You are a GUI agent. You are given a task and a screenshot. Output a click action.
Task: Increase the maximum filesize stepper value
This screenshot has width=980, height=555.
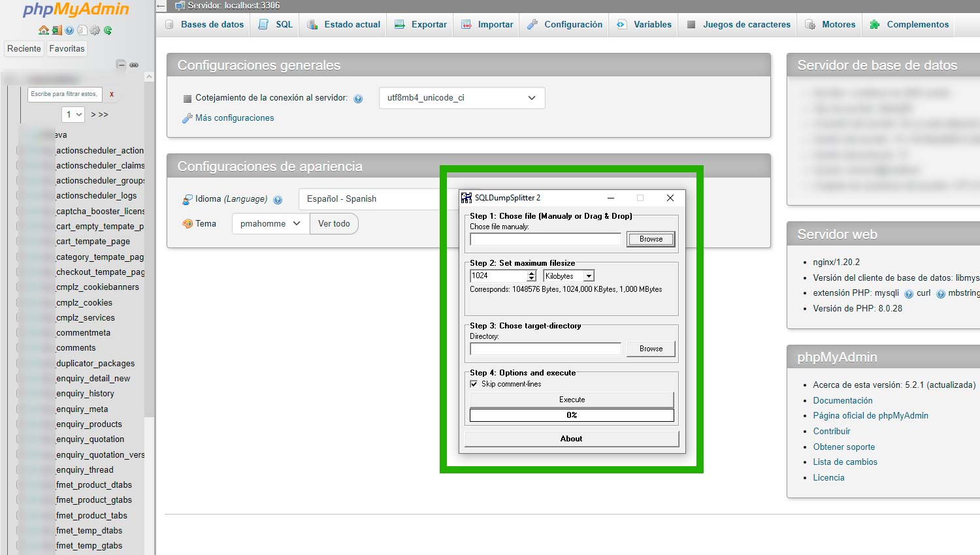pos(532,273)
